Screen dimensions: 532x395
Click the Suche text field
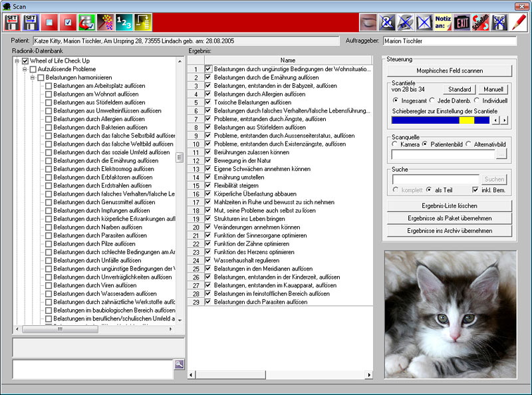coord(436,179)
